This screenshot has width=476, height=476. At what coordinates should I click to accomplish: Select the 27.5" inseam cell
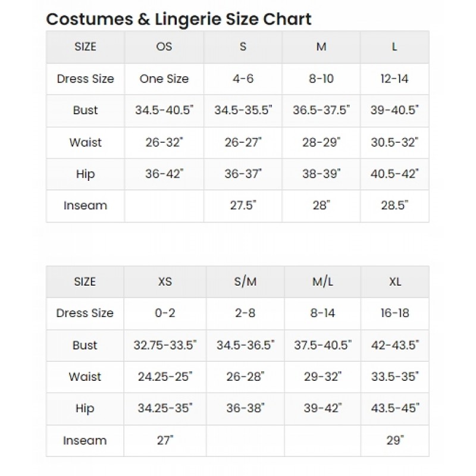point(243,205)
